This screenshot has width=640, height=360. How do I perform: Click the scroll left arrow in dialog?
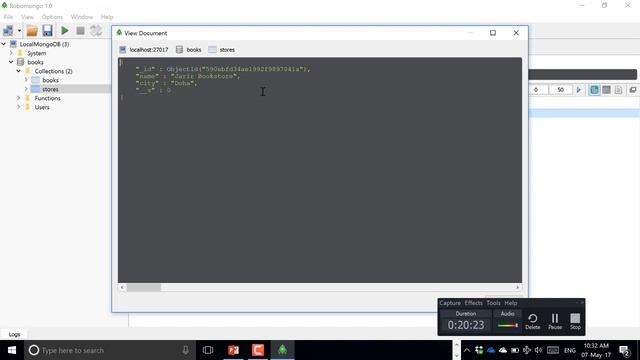(122, 287)
